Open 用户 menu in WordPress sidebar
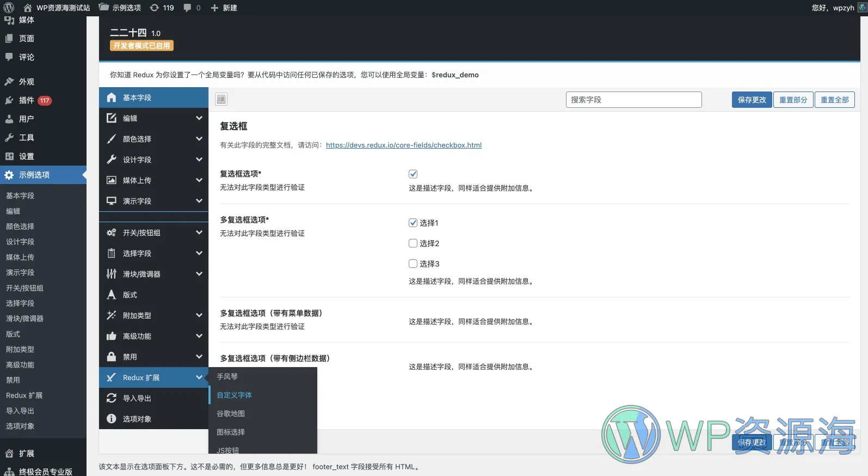The width and height of the screenshot is (868, 476). pos(43,119)
